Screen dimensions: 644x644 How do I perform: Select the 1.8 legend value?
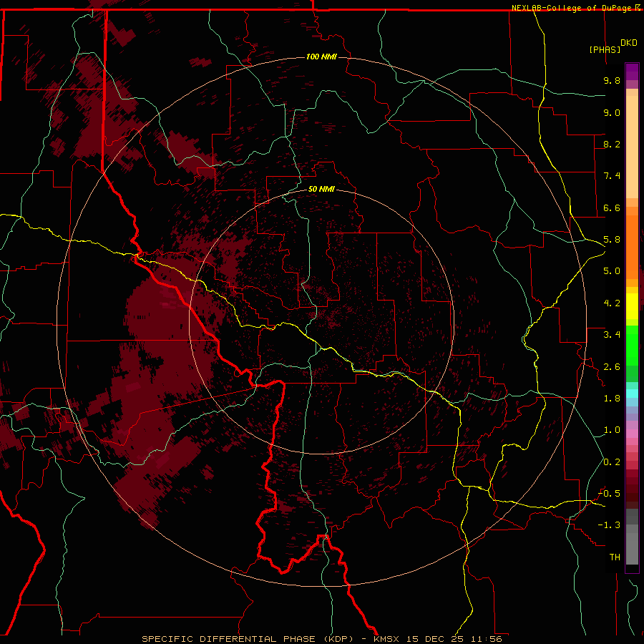tap(612, 399)
